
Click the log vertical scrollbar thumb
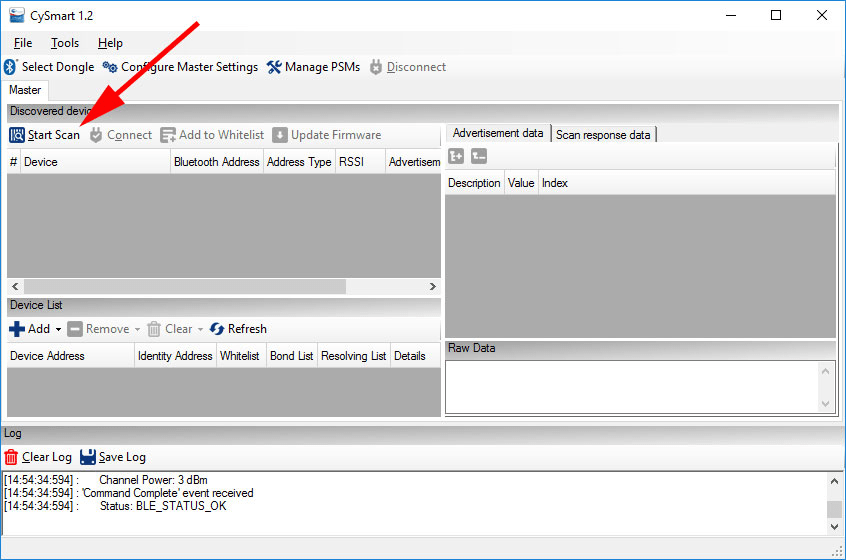click(x=834, y=509)
